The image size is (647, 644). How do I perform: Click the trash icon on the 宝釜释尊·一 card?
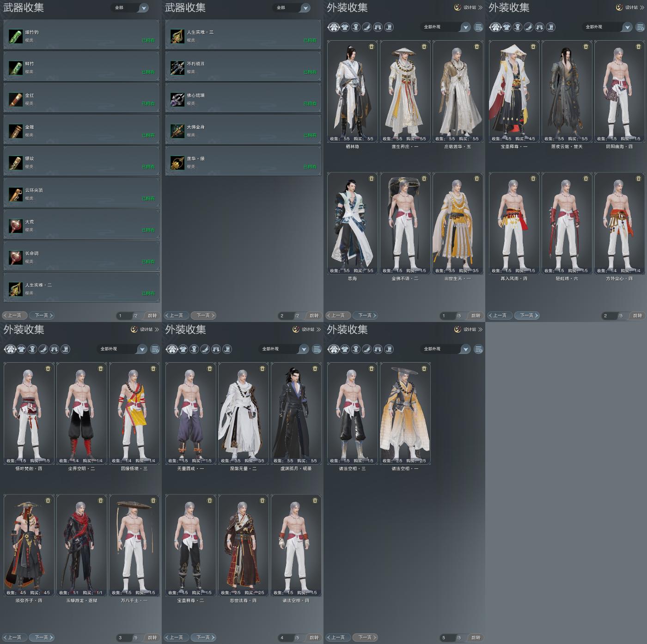533,47
